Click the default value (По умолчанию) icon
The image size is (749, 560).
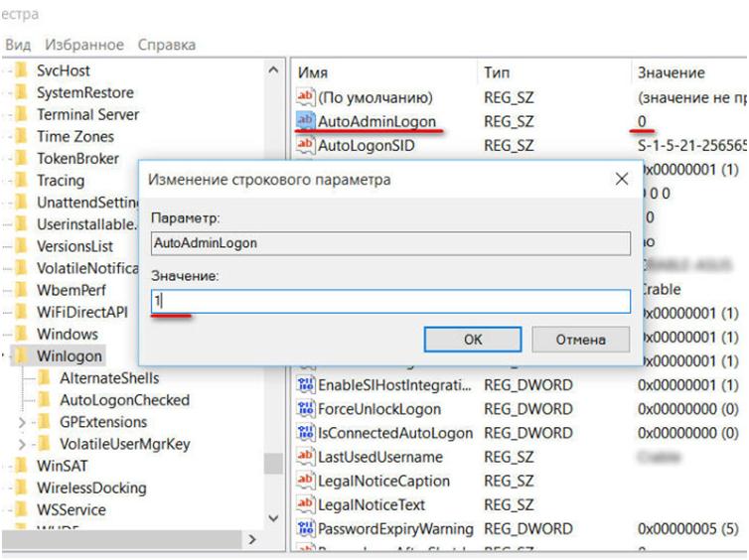click(x=305, y=96)
